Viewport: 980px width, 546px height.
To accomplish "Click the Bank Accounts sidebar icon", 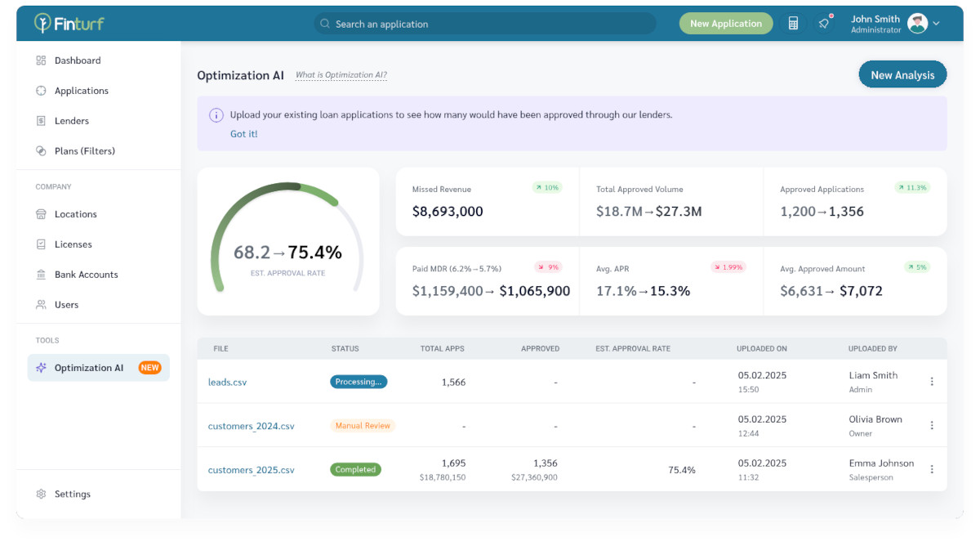I will tap(42, 274).
